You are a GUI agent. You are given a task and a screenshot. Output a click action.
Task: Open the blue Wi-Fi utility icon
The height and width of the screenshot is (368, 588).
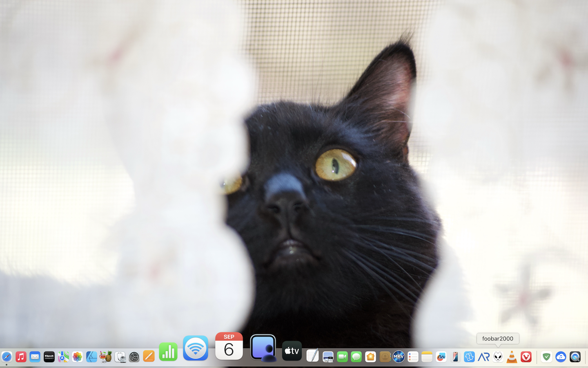[x=196, y=348]
